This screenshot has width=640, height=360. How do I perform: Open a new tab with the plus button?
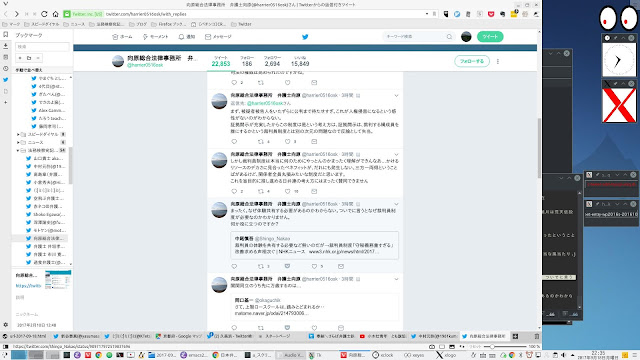516,336
